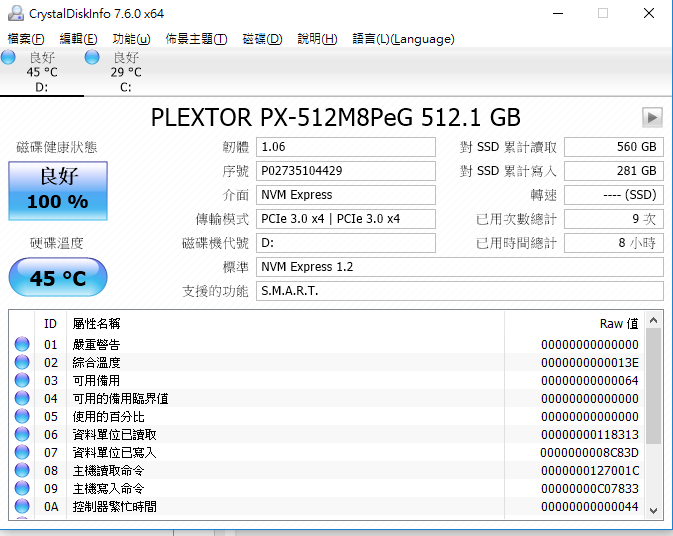Click the features field S.M.A.R.T.
The width and height of the screenshot is (673, 536).
460,291
